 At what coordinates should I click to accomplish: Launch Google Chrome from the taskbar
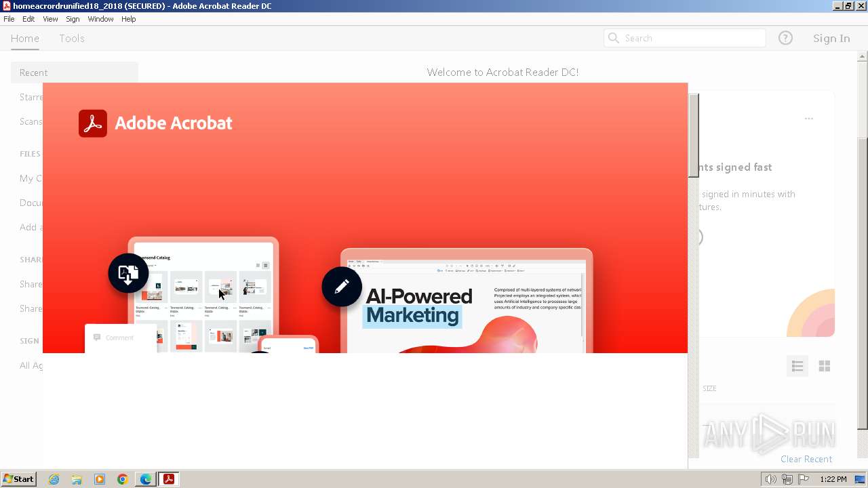(123, 479)
